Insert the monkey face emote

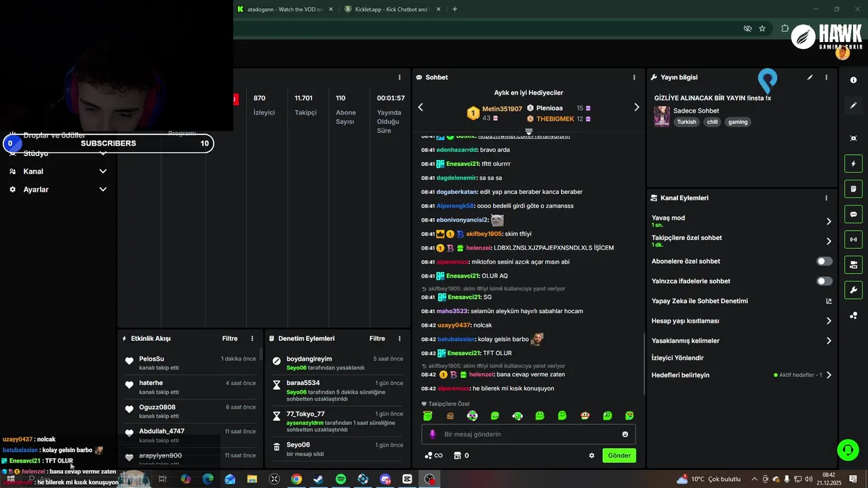585,415
